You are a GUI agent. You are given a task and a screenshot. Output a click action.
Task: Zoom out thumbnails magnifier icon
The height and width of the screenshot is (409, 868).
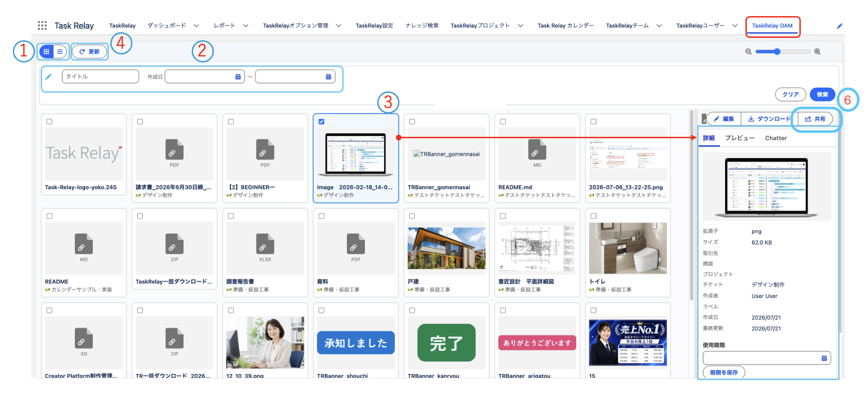(x=748, y=52)
